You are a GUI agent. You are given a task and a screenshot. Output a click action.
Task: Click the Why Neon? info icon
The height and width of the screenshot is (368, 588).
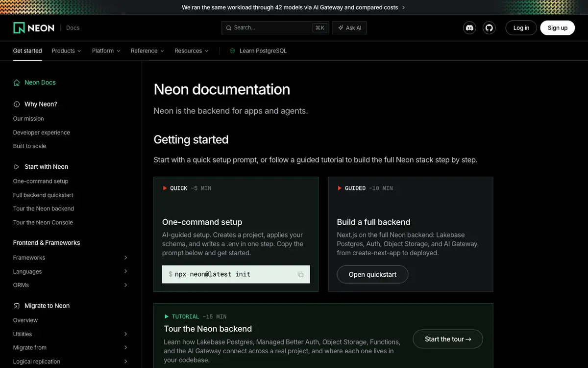click(x=17, y=104)
